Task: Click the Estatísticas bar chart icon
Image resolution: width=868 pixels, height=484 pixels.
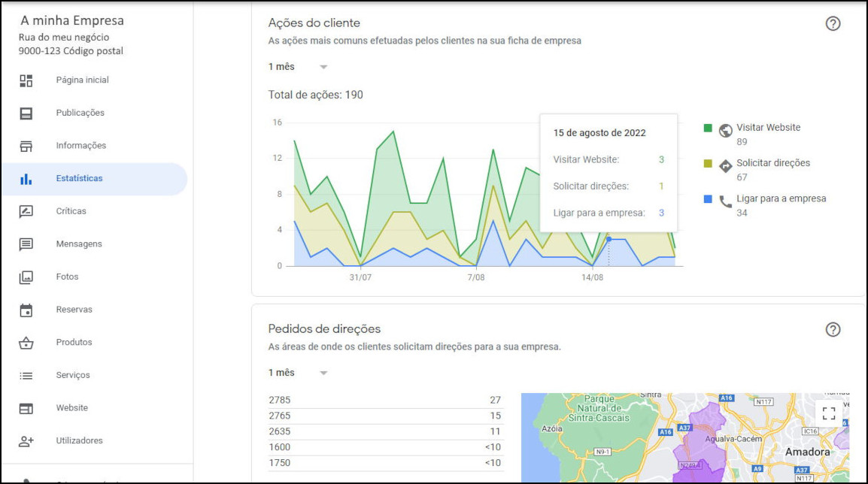Action: 26,179
